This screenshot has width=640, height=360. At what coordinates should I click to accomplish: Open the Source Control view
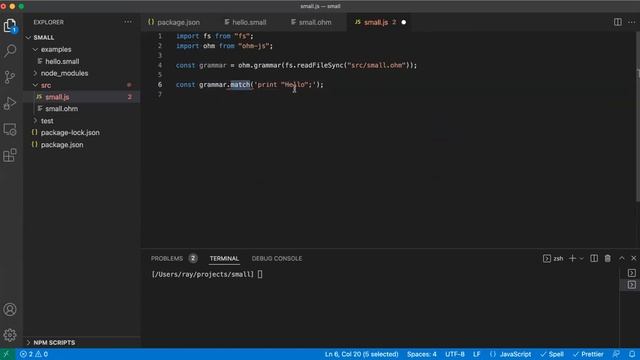(x=10, y=77)
